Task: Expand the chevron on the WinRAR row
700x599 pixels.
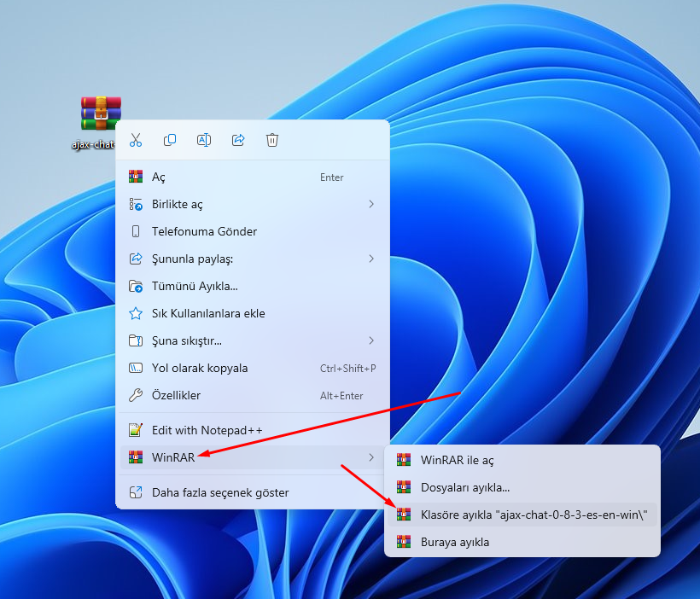Action: [x=371, y=457]
